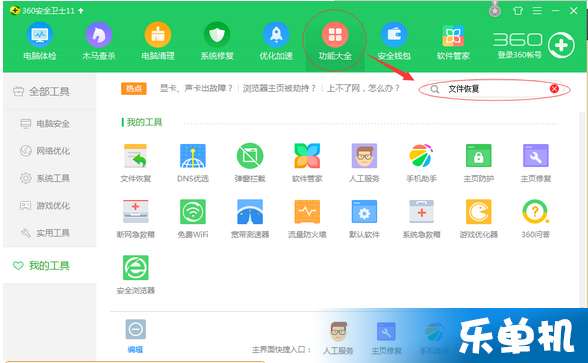The height and width of the screenshot is (363, 588).
Task: Open 系统修复 system repair shield icon
Action: (x=217, y=35)
